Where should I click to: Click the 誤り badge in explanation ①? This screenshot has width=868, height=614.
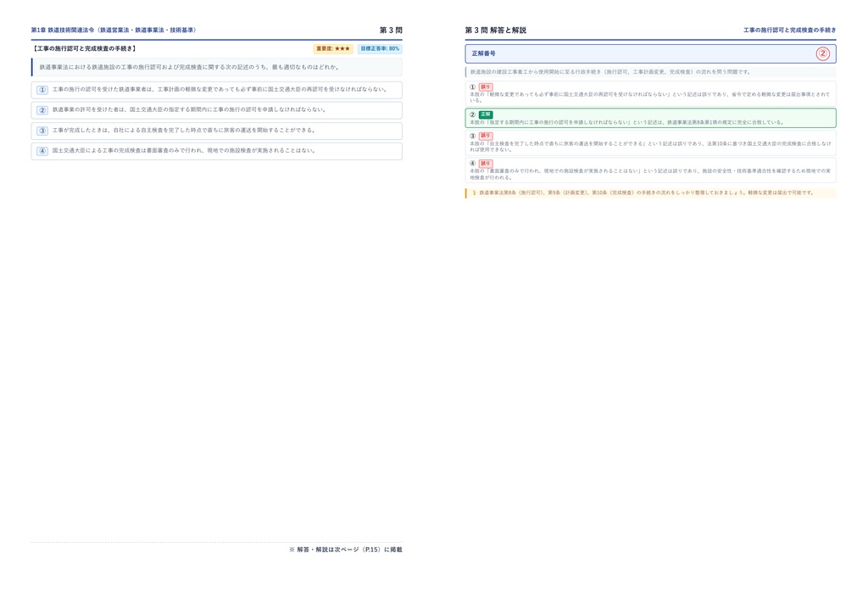point(486,87)
